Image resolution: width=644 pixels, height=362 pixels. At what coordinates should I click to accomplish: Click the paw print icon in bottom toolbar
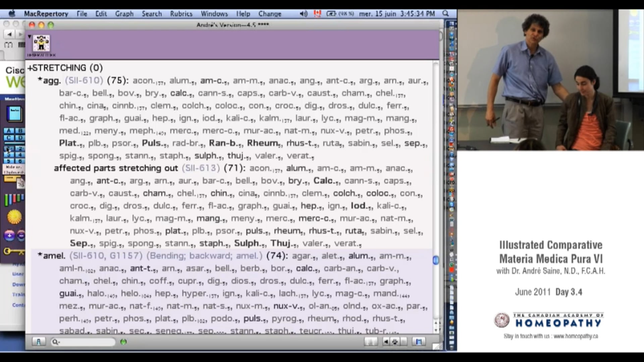tap(395, 342)
